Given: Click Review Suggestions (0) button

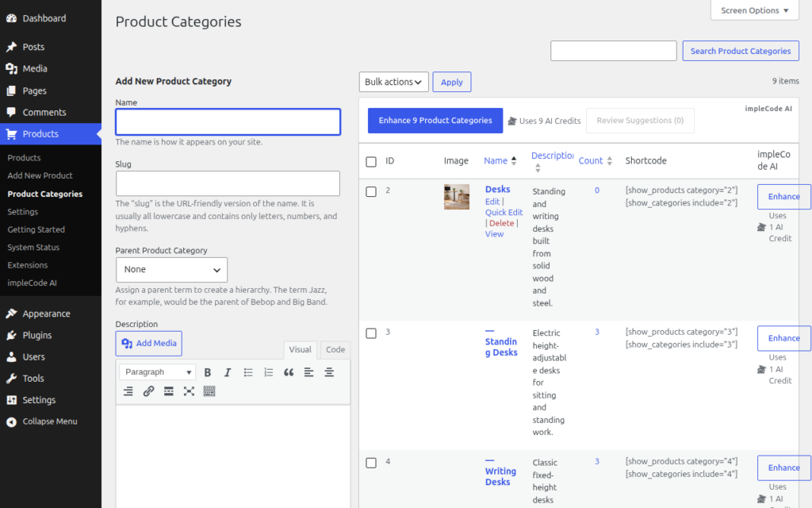Looking at the screenshot, I should pos(640,121).
